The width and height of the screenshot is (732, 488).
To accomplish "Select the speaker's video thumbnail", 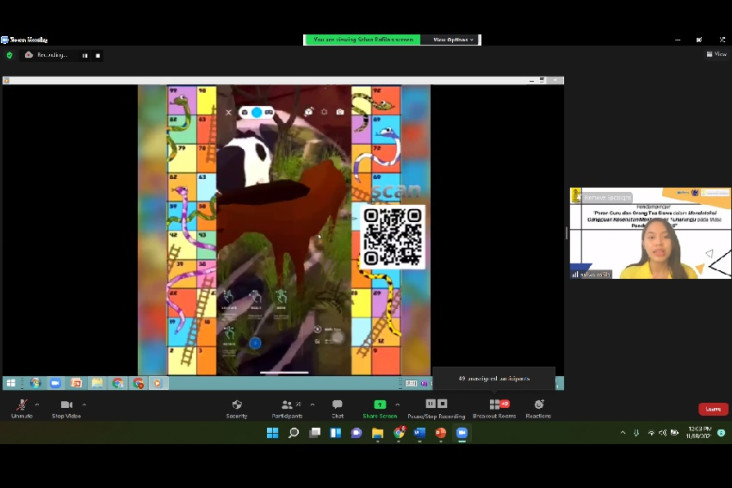I will 650,233.
